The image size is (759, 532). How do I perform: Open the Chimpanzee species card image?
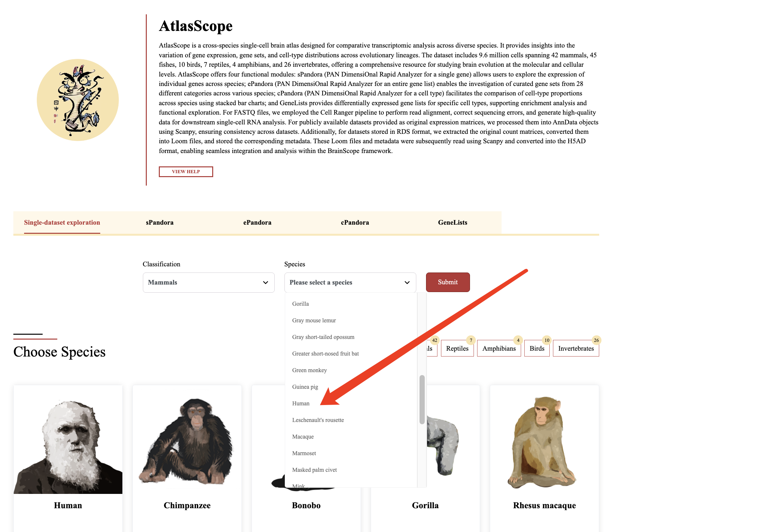(187, 440)
